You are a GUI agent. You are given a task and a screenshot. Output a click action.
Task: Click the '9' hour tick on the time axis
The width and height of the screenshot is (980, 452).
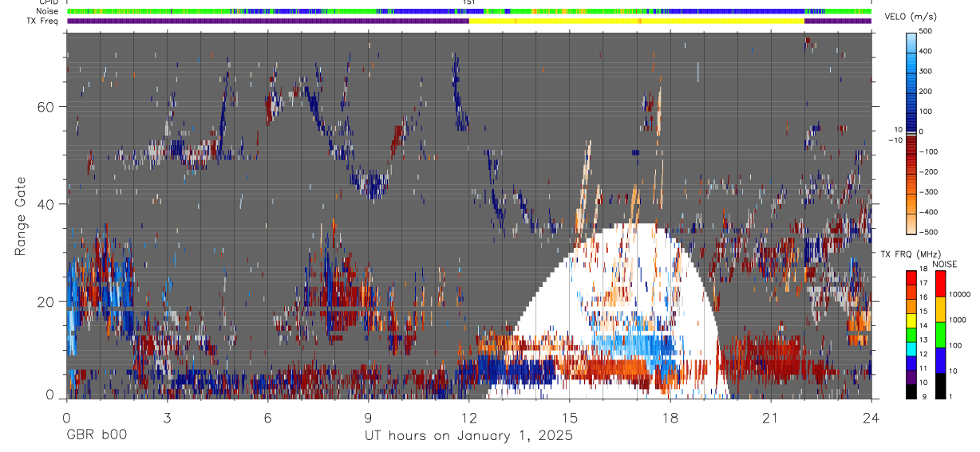(369, 418)
